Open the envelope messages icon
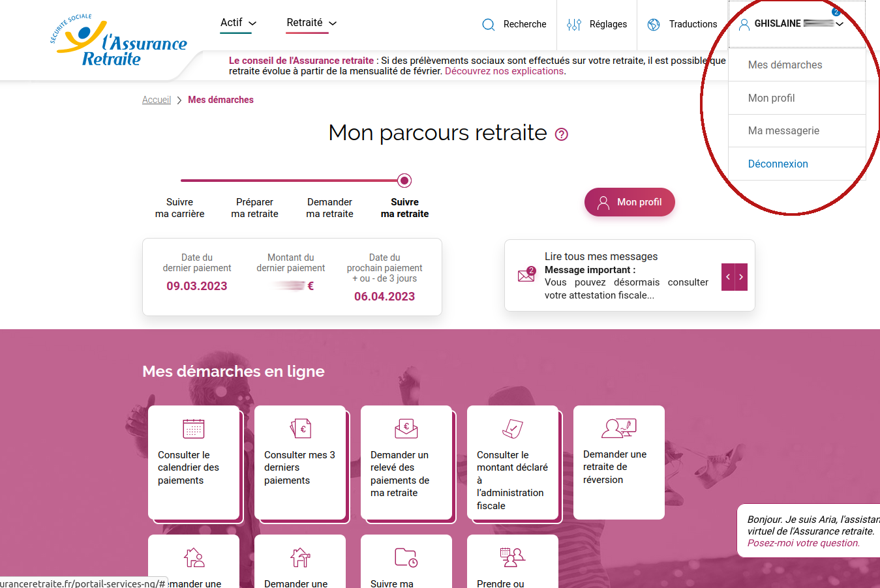The height and width of the screenshot is (588, 880). tap(526, 274)
